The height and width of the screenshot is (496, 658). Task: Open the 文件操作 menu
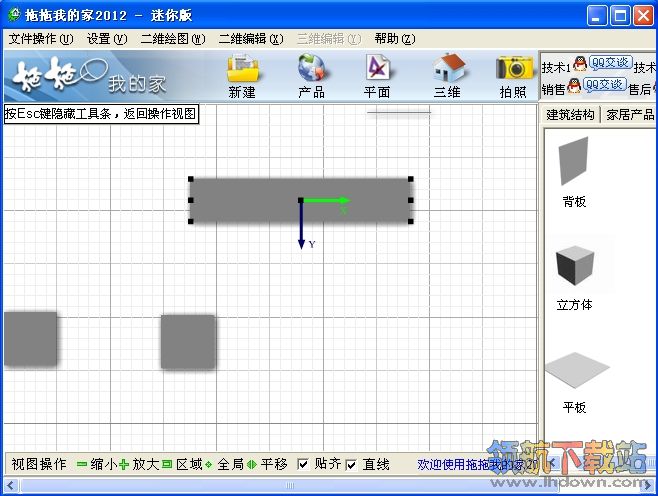41,39
